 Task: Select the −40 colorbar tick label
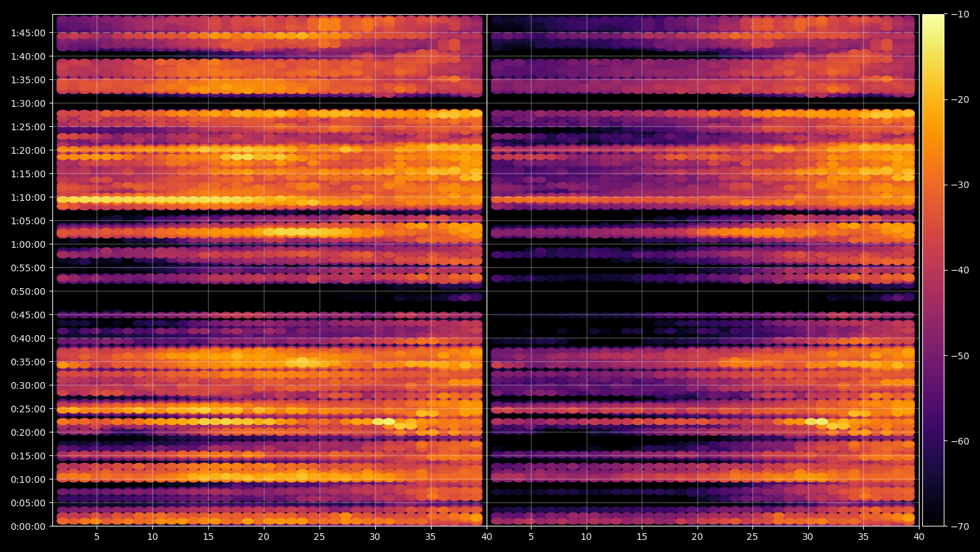(x=960, y=270)
